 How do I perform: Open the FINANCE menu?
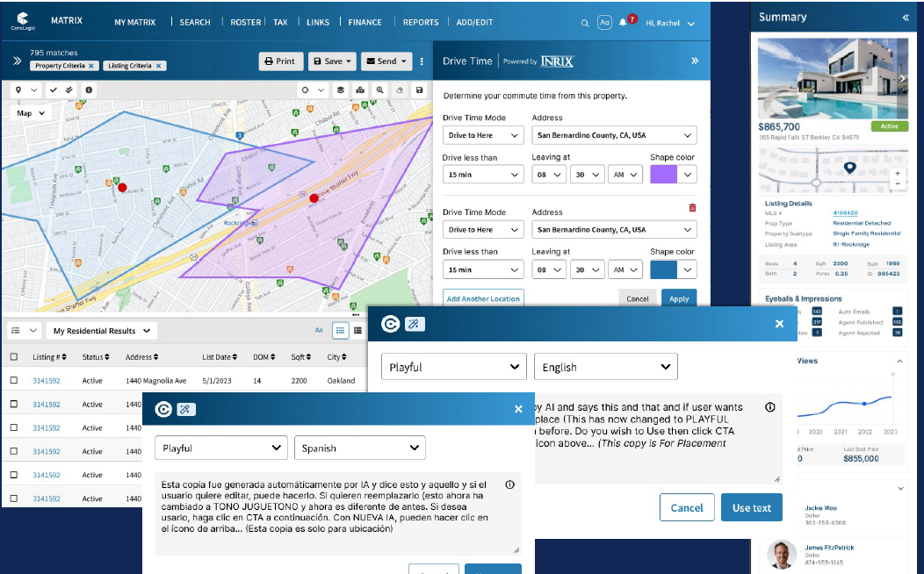pos(365,22)
